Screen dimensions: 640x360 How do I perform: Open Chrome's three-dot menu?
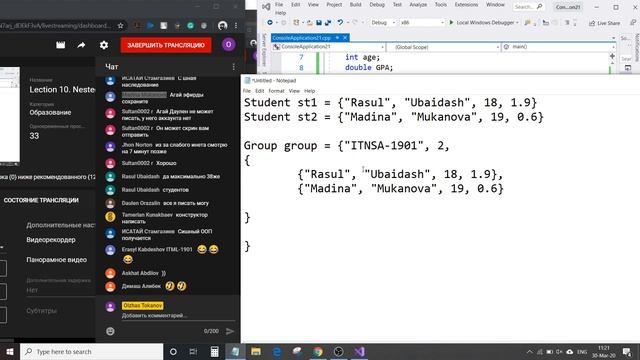click(236, 26)
